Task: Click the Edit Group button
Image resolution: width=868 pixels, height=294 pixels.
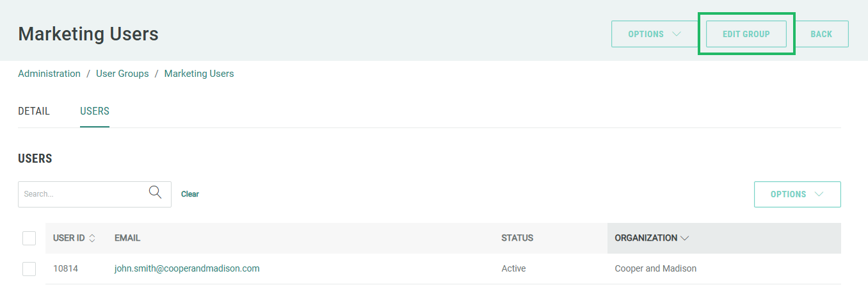Action: click(x=746, y=34)
